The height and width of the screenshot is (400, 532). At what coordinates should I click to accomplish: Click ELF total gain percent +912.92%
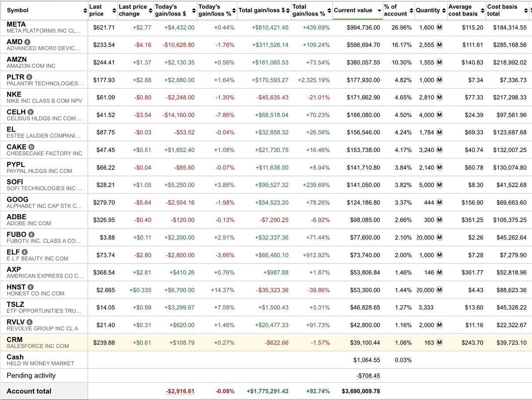pos(317,255)
